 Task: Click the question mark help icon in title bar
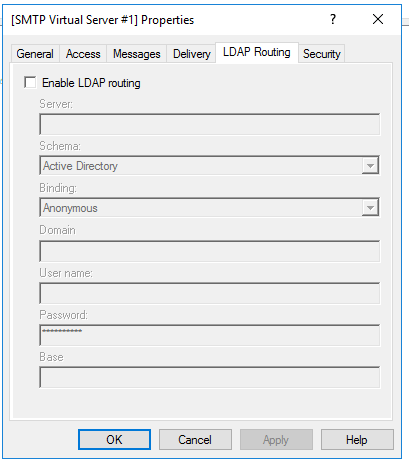333,19
